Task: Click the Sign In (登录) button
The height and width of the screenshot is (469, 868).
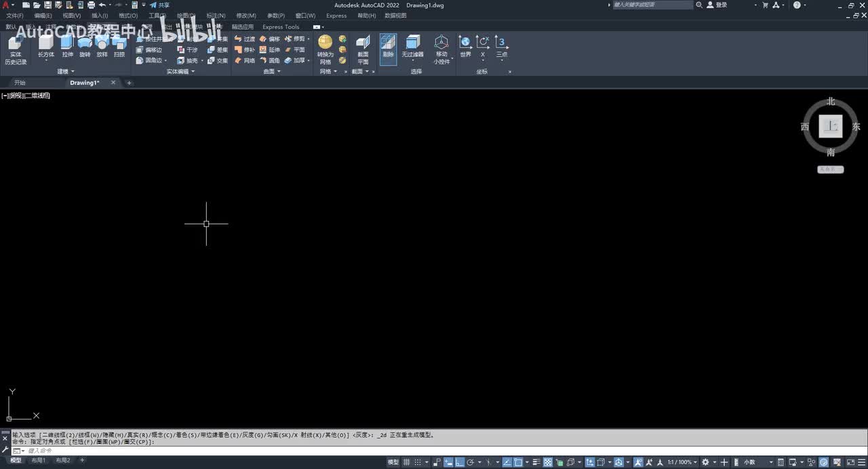Action: (717, 5)
